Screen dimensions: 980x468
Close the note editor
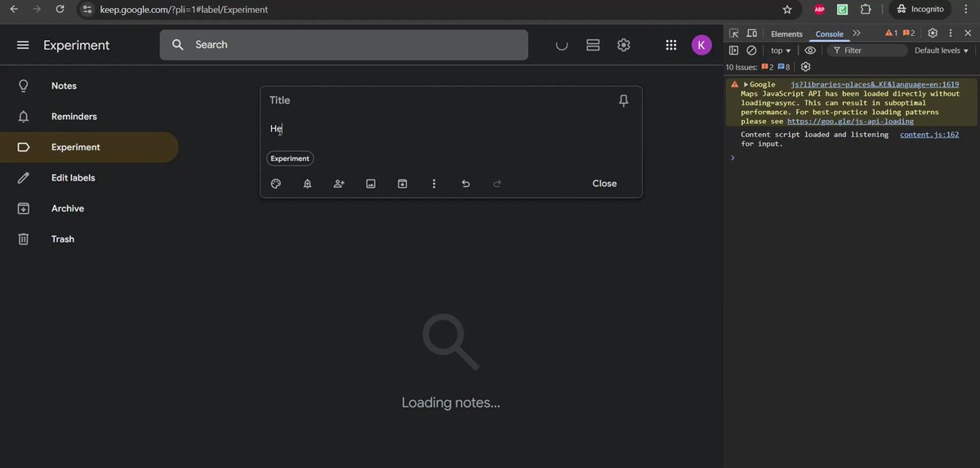click(x=604, y=184)
